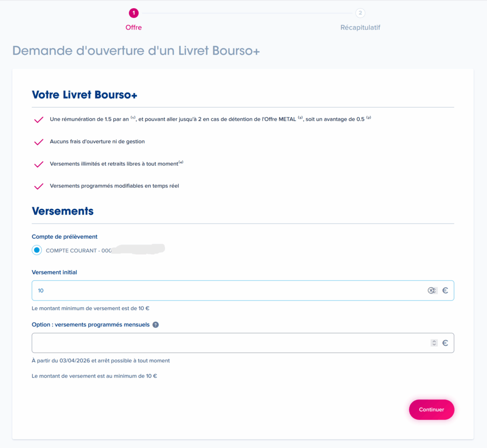Open footnote (1) after remuneration rate
This screenshot has height=448, width=487.
[x=133, y=118]
